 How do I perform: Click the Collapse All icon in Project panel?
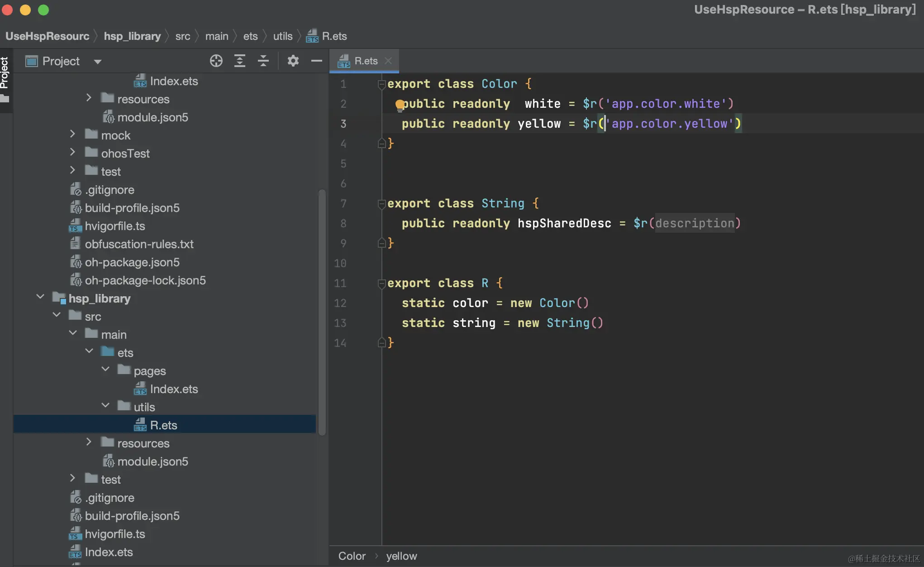[x=263, y=61]
